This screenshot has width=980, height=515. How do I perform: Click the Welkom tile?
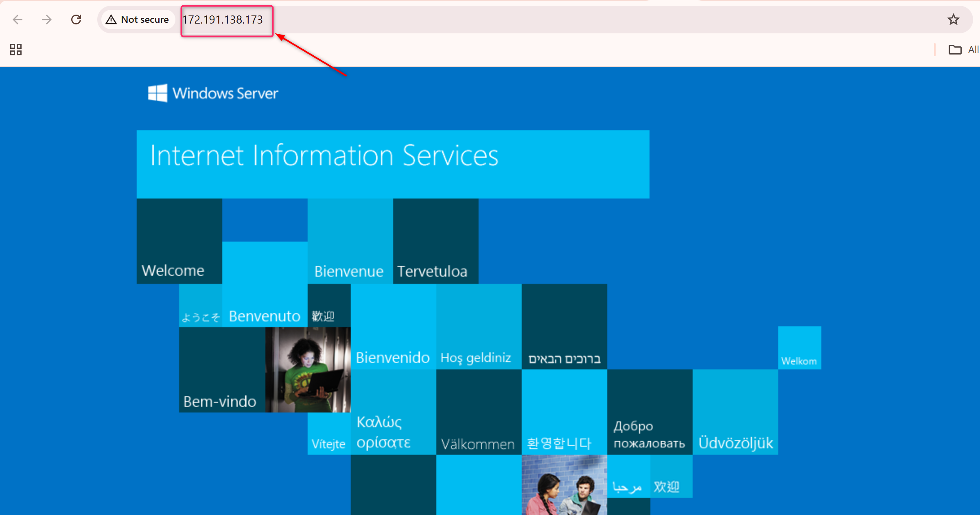(x=800, y=348)
